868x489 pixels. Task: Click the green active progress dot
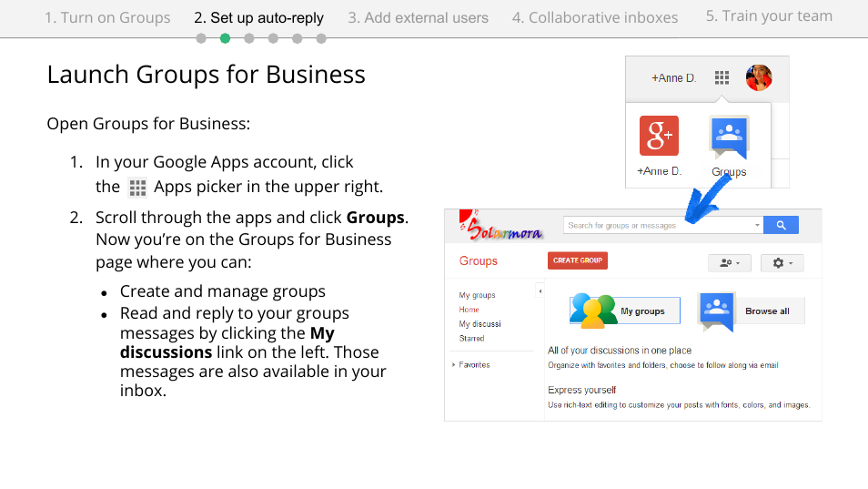tap(225, 38)
